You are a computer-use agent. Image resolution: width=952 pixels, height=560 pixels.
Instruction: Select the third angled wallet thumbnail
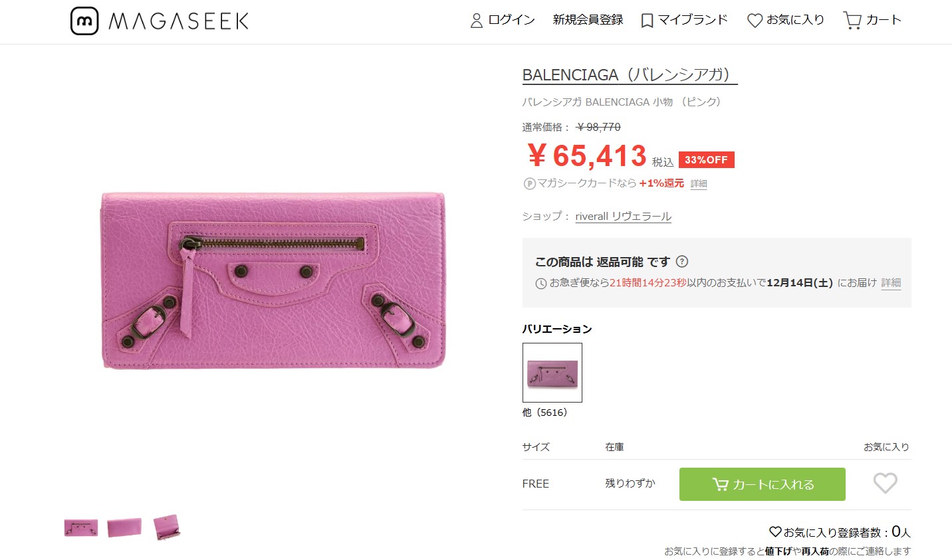pos(166,527)
